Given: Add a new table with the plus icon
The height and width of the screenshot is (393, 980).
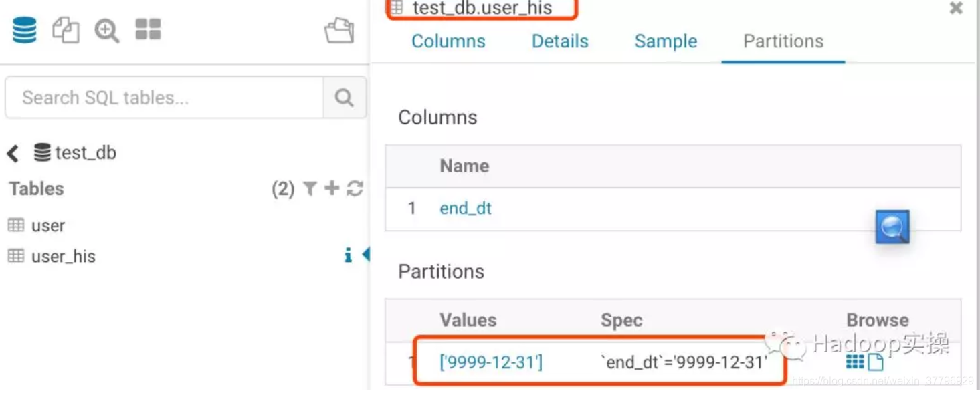Looking at the screenshot, I should pyautogui.click(x=332, y=188).
